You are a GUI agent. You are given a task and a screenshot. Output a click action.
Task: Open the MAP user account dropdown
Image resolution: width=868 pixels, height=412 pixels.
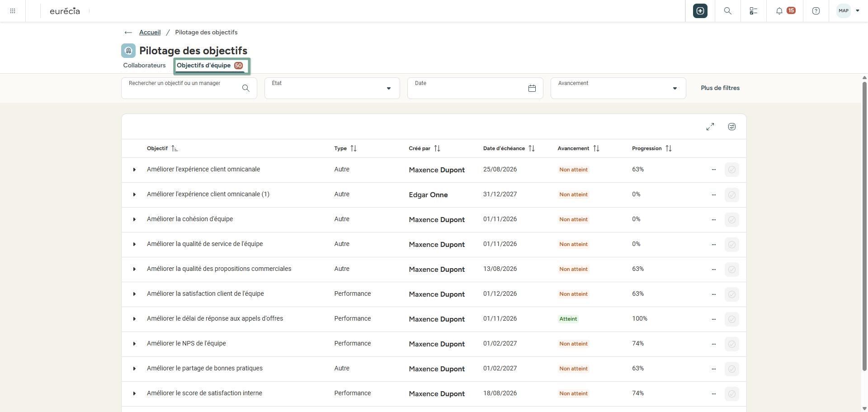[x=848, y=11]
